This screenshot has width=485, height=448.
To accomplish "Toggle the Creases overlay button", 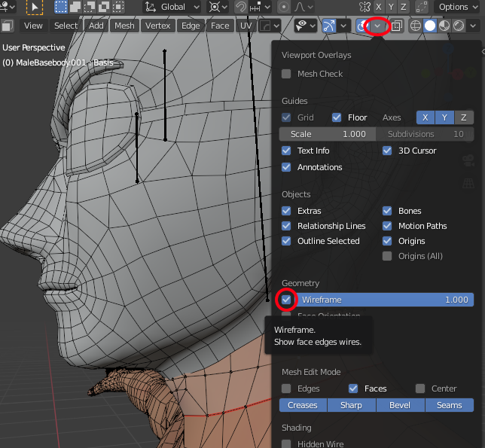I will pos(304,405).
